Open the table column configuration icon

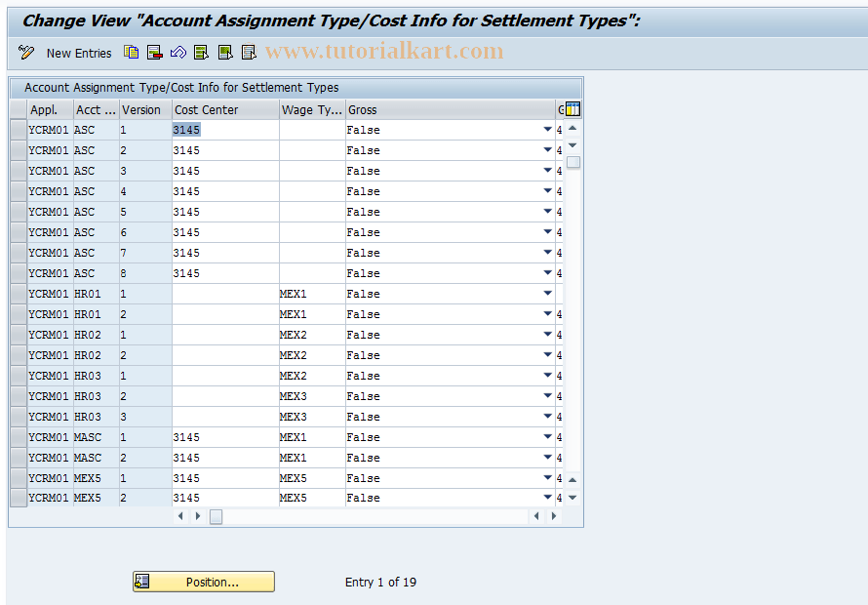tap(571, 109)
